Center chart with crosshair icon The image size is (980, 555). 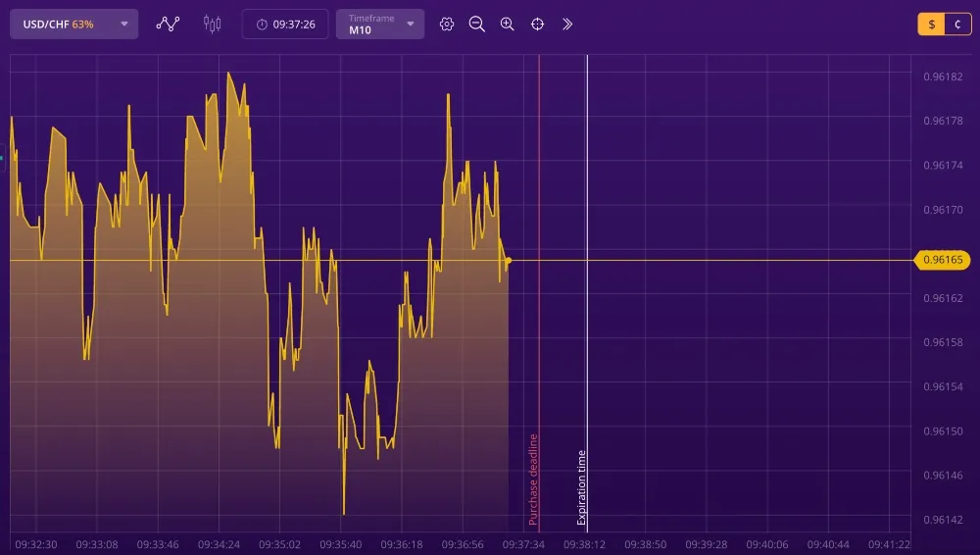[537, 24]
